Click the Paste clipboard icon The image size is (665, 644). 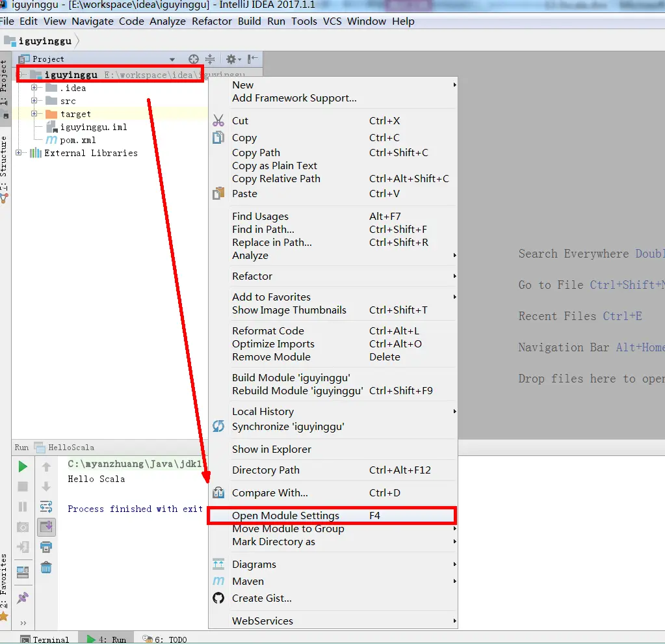[x=218, y=193]
